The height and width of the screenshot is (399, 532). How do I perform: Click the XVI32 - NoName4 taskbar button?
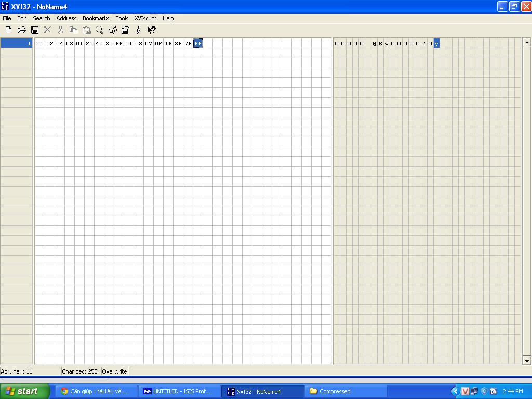pyautogui.click(x=262, y=391)
